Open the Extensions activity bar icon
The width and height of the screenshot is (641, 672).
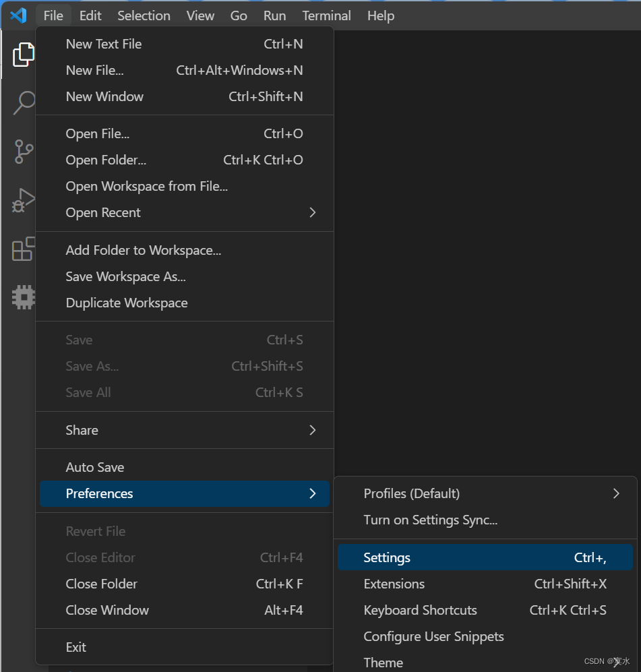click(24, 249)
